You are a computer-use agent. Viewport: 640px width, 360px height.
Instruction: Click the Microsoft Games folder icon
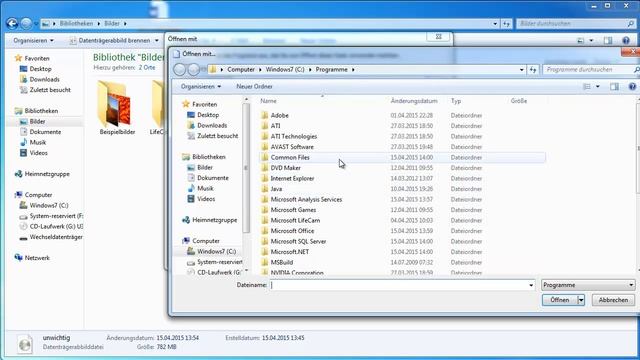click(x=264, y=210)
